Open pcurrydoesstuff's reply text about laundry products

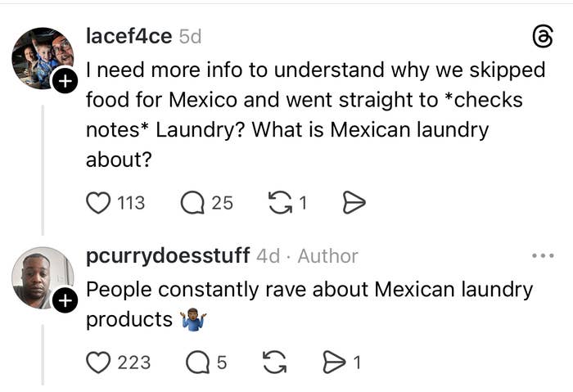tap(309, 303)
